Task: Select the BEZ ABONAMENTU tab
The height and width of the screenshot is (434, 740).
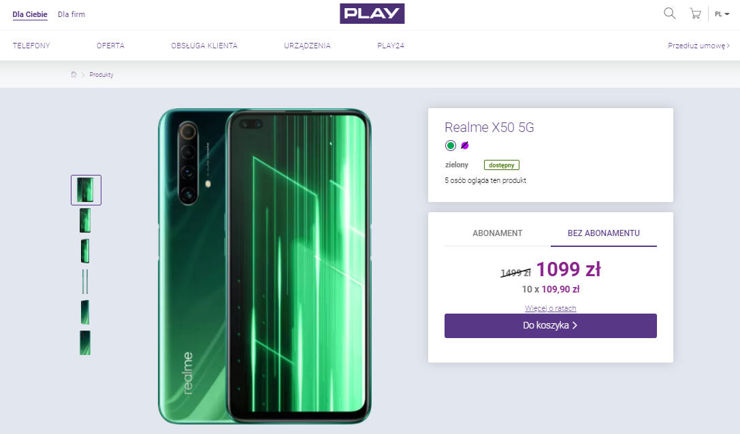Action: pos(603,233)
